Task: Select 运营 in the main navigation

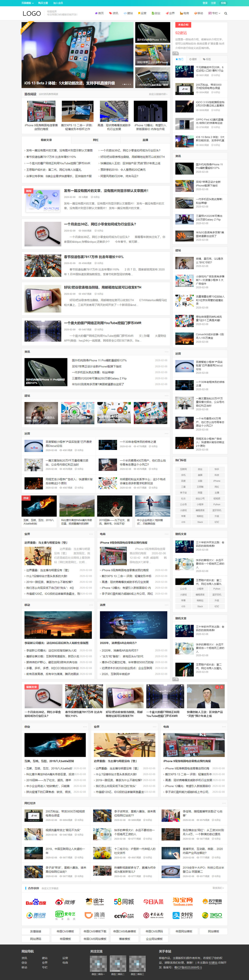Action: coord(142,13)
